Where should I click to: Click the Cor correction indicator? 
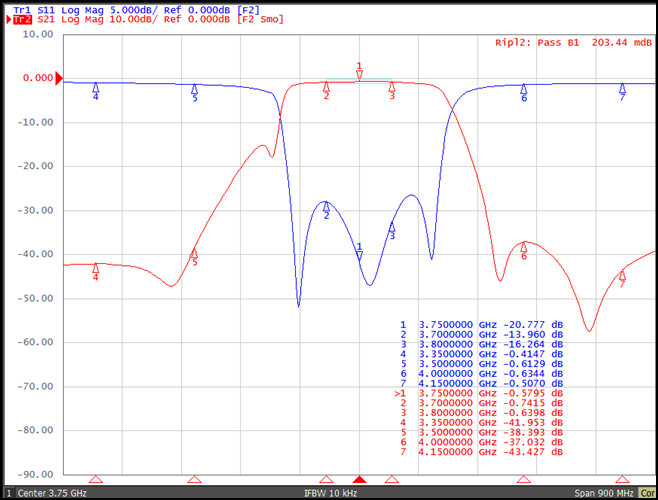(x=647, y=493)
